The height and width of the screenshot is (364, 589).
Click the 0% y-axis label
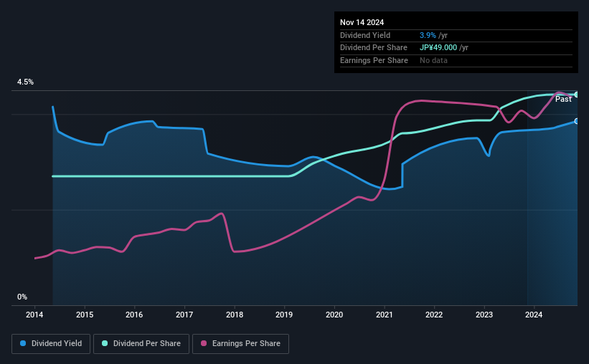coord(22,297)
